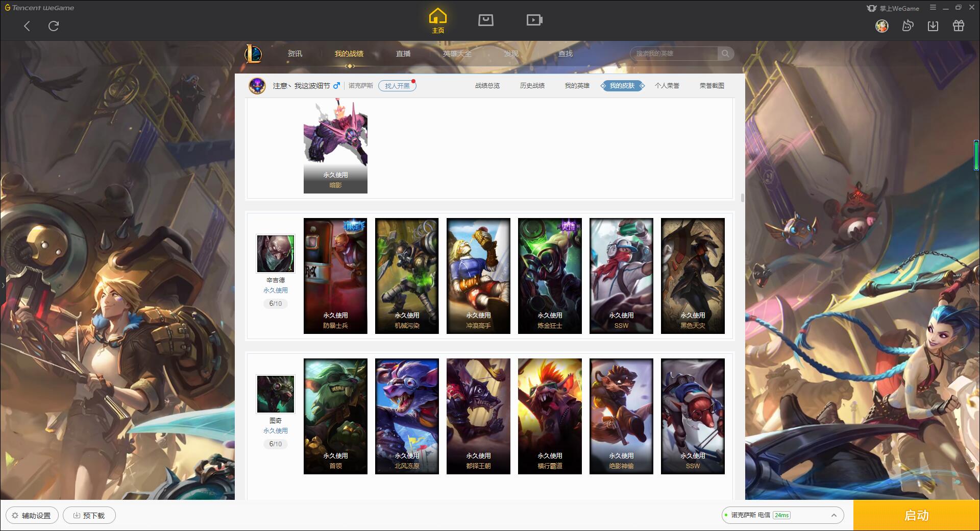
Task: Open the friends/social icon near avatar
Action: (x=908, y=26)
